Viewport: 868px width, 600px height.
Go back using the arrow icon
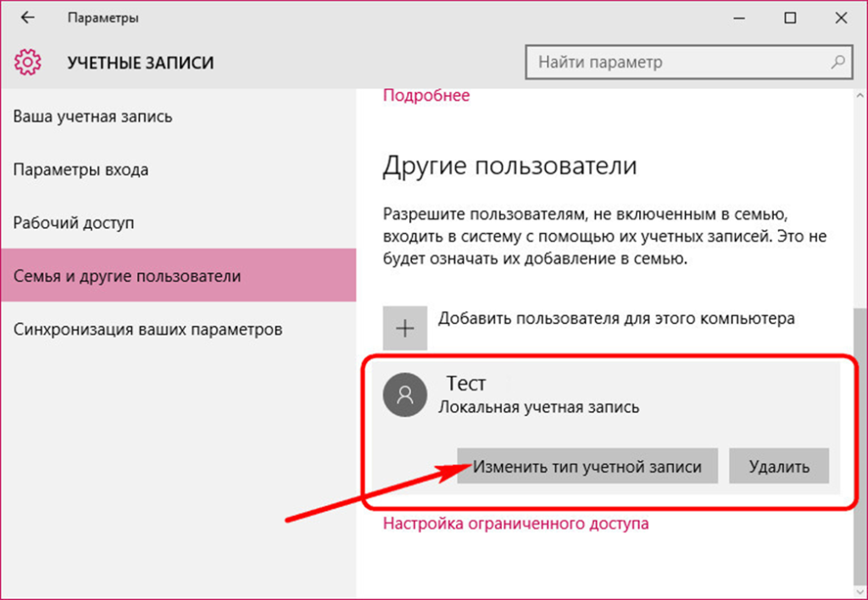tap(27, 18)
